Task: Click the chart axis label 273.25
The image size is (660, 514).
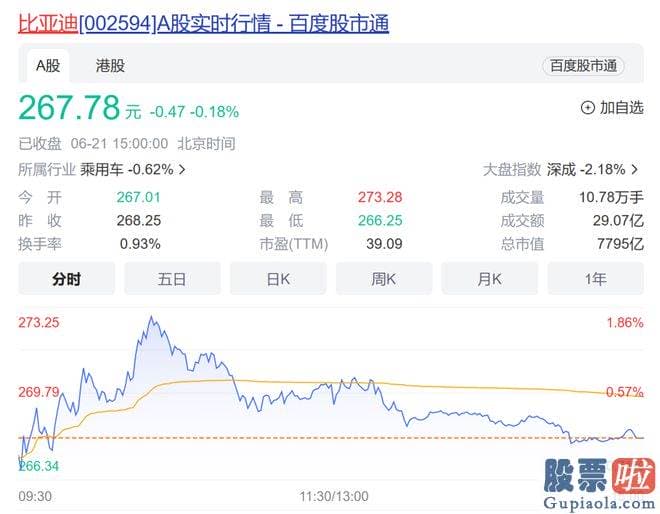Action: tap(39, 322)
